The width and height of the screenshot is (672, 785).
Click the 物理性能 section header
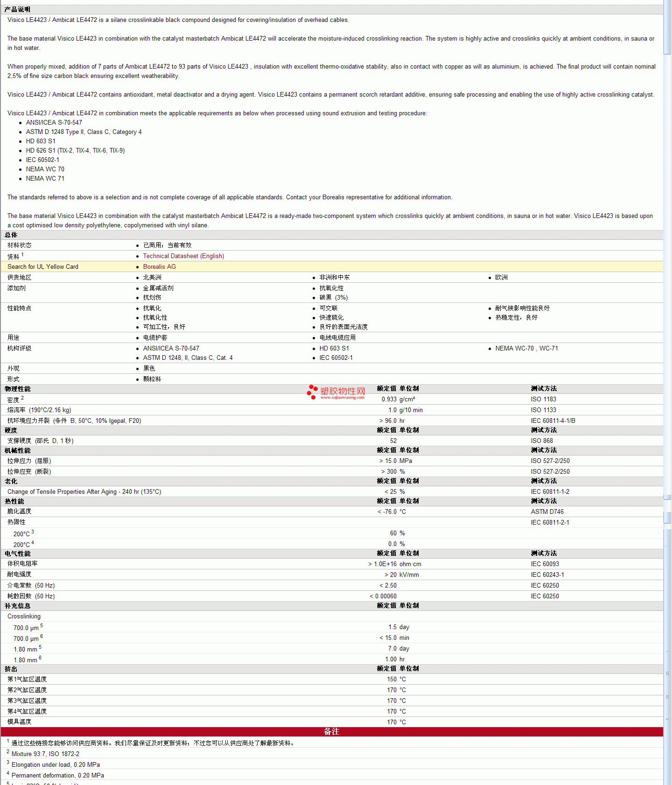tap(18, 389)
